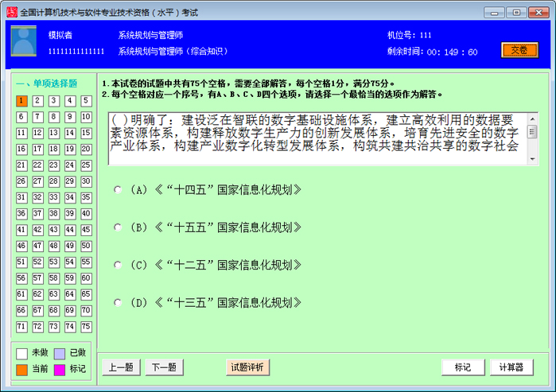Go to question number 38
This screenshot has width=556, height=392.
point(54,214)
